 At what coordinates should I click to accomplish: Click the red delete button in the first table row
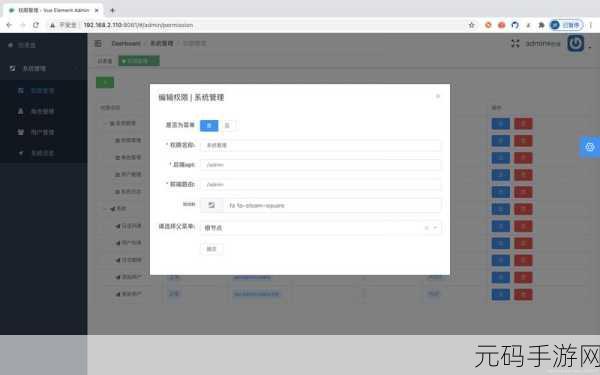click(523, 124)
